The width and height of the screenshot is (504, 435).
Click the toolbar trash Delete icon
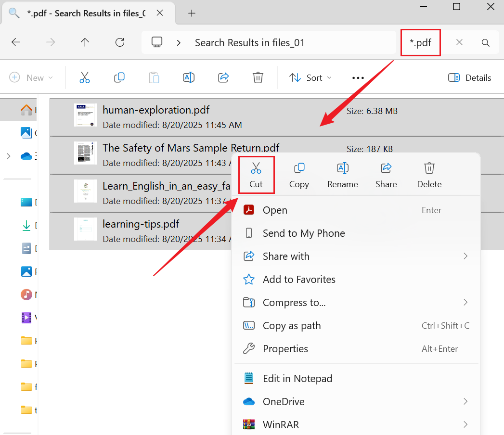pos(258,77)
